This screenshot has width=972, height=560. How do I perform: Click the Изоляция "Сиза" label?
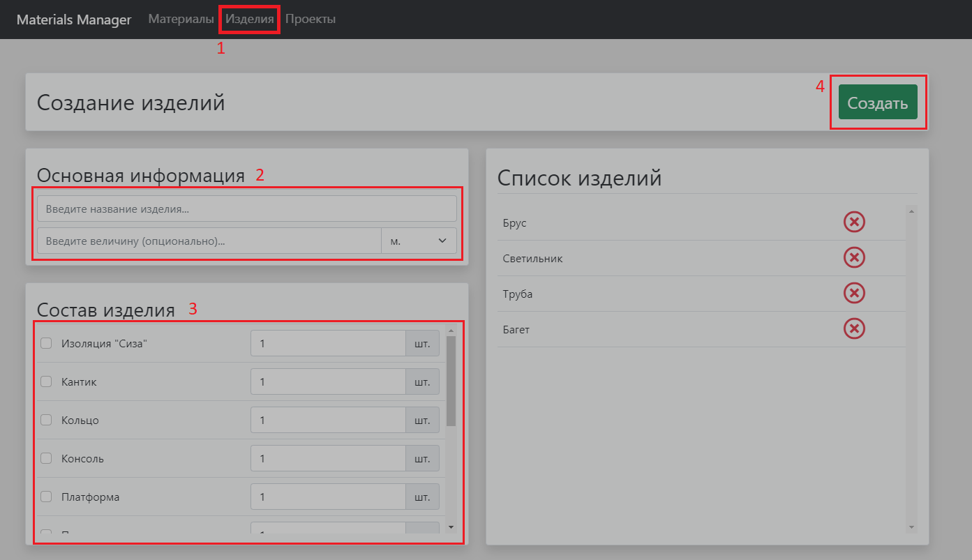point(105,343)
